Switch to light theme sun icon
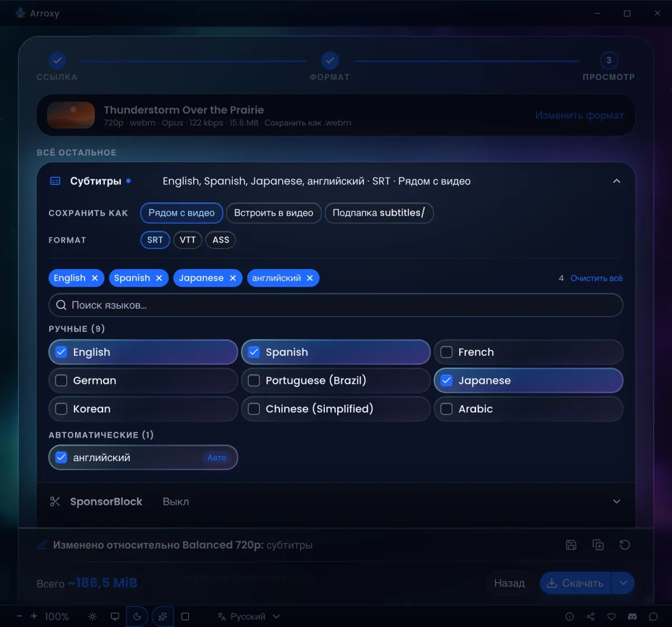The width and height of the screenshot is (672, 627). 93,616
